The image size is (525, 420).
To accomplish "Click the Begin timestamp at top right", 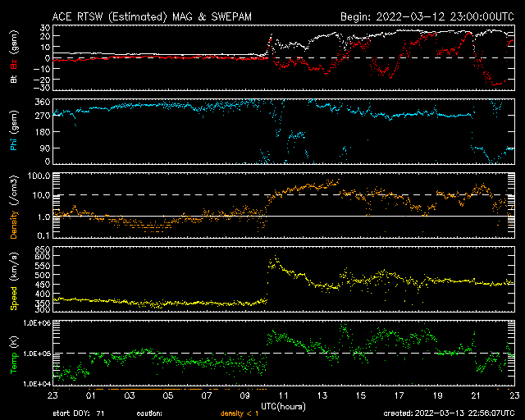I will tap(427, 16).
